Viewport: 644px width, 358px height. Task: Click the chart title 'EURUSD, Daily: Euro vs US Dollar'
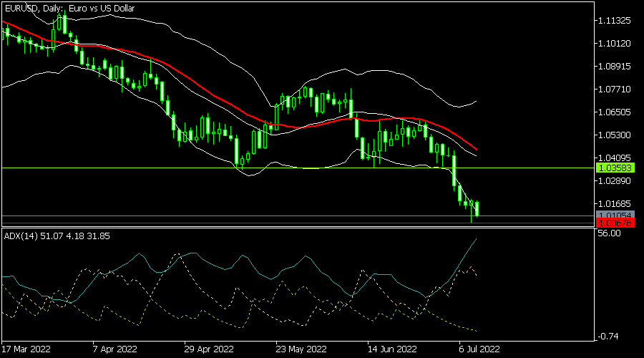coord(70,8)
